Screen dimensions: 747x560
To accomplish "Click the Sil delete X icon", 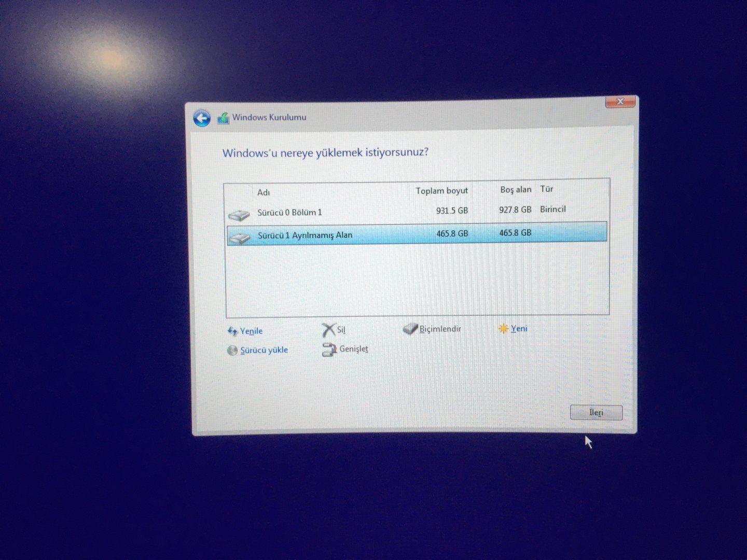I will pyautogui.click(x=328, y=330).
